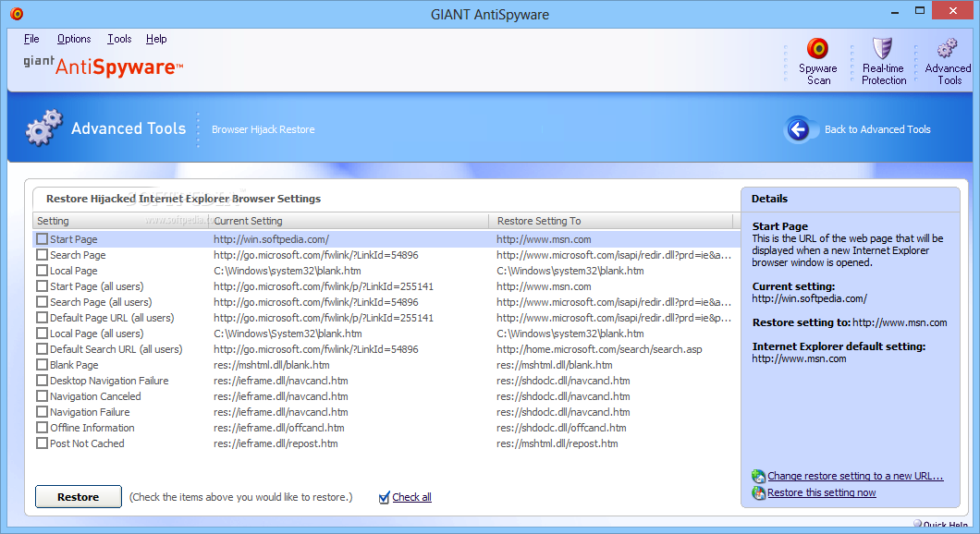Check the Blank Page checkbox

tap(42, 365)
